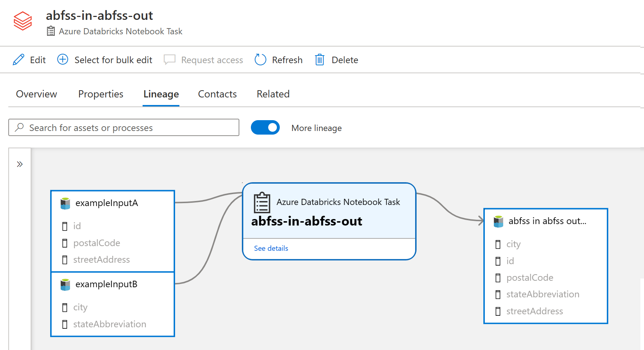
Task: Click the abfss-in-abfss-out process node name
Action: [x=306, y=221]
